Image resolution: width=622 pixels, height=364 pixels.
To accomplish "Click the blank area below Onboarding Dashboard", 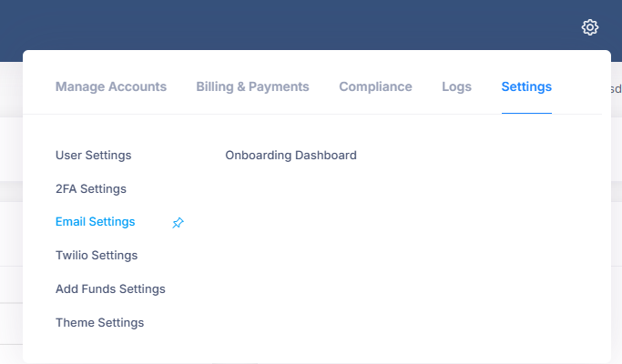I will (x=364, y=255).
